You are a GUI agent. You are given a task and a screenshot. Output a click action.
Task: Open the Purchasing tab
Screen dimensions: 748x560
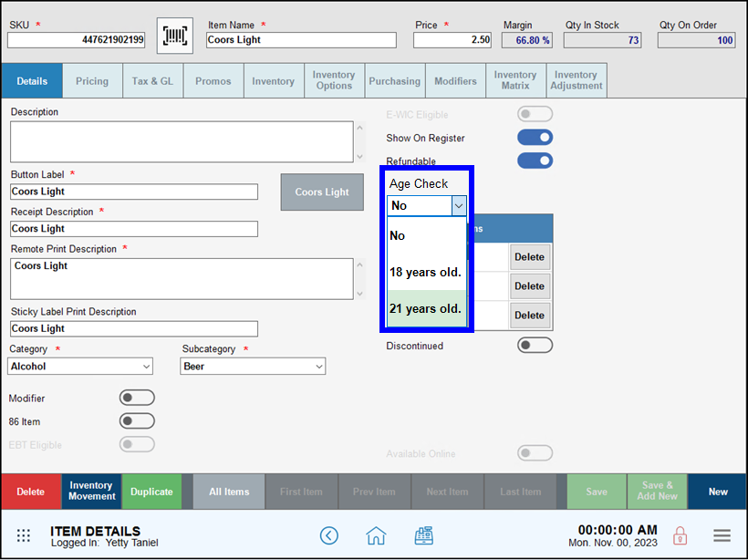[394, 80]
